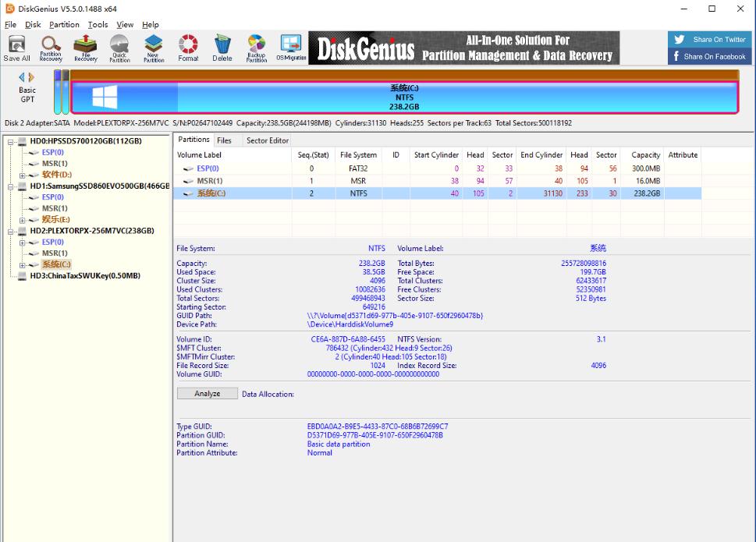Screen dimensions: 756x542
Task: Collapse the HD0:HPSSDS700120GB tree node
Action: click(x=12, y=141)
